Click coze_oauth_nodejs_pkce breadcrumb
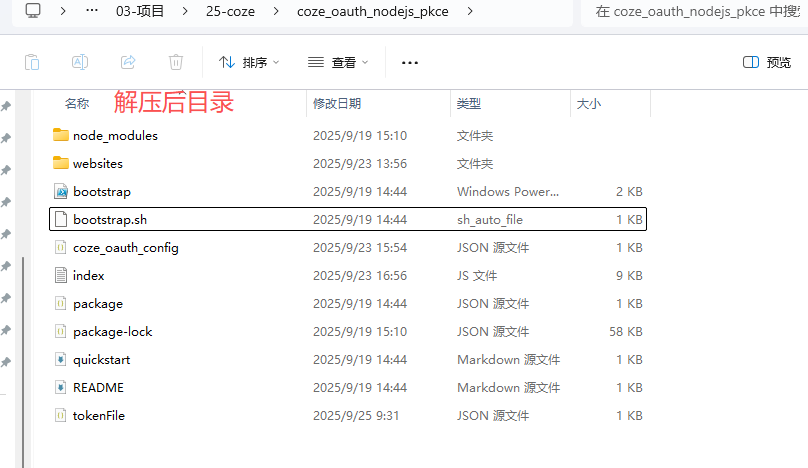808x468 pixels. [373, 11]
